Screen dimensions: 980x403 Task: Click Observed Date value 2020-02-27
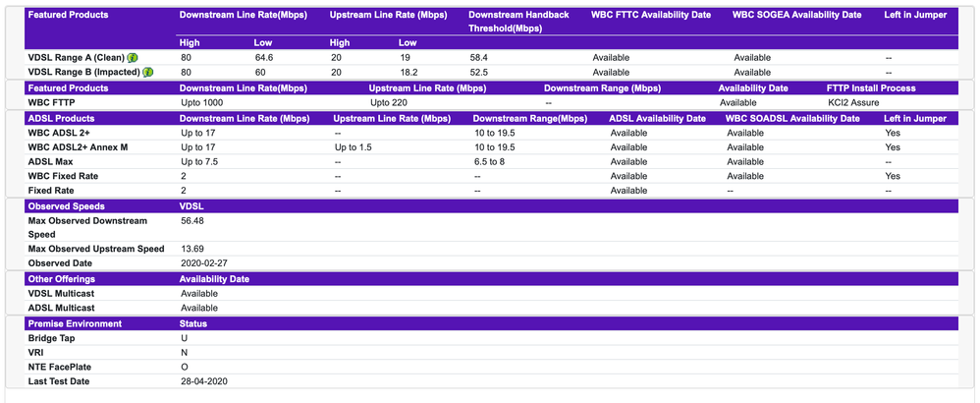[204, 262]
